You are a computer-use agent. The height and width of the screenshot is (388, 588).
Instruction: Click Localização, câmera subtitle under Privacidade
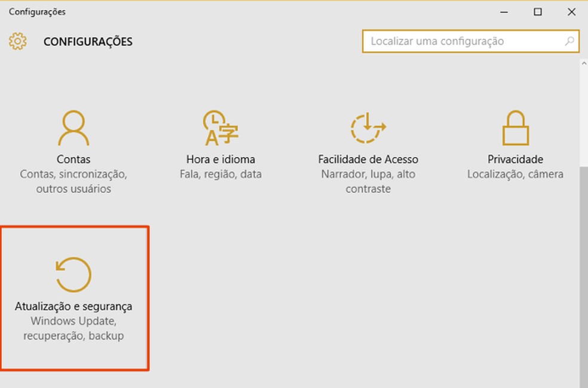[x=515, y=174]
